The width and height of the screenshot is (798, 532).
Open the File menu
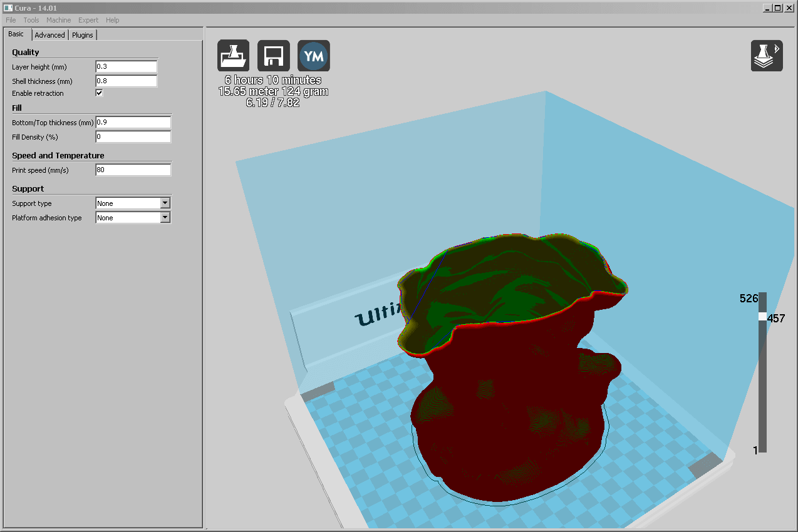point(11,20)
